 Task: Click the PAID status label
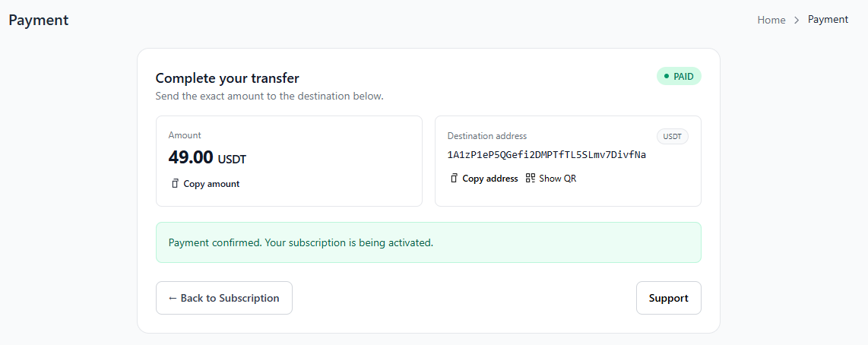683,77
